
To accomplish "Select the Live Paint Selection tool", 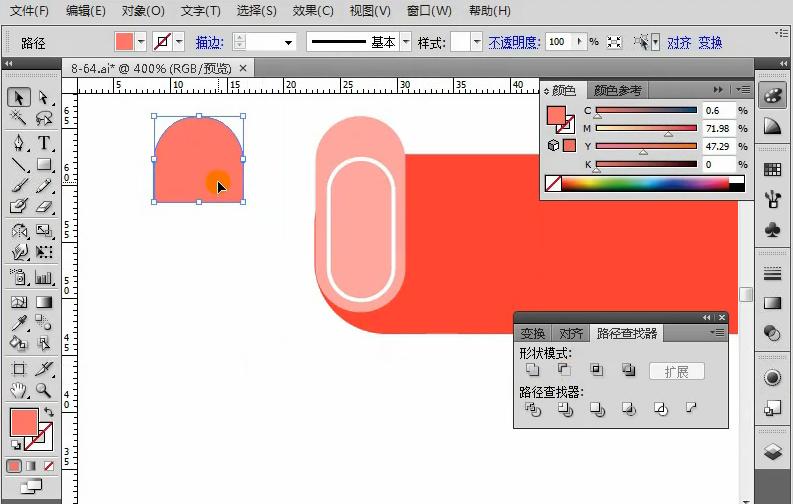I will click(x=44, y=343).
